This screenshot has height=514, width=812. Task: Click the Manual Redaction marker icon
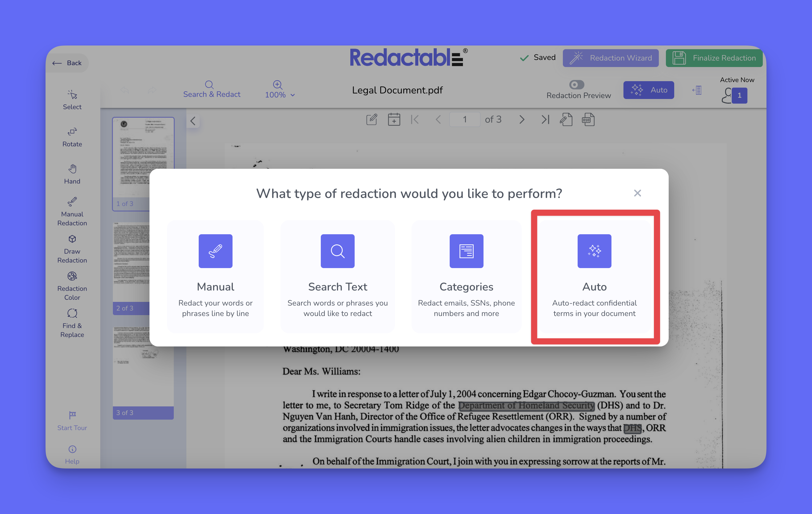coord(72,202)
